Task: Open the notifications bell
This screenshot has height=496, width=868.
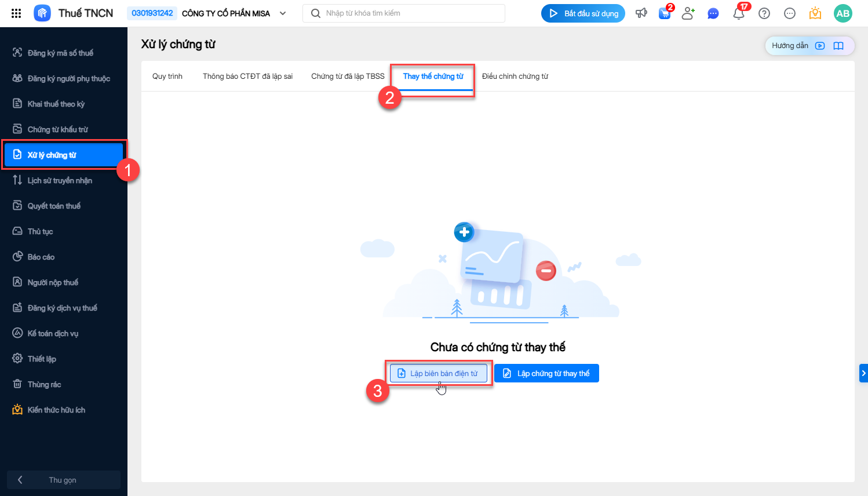Action: pos(739,13)
